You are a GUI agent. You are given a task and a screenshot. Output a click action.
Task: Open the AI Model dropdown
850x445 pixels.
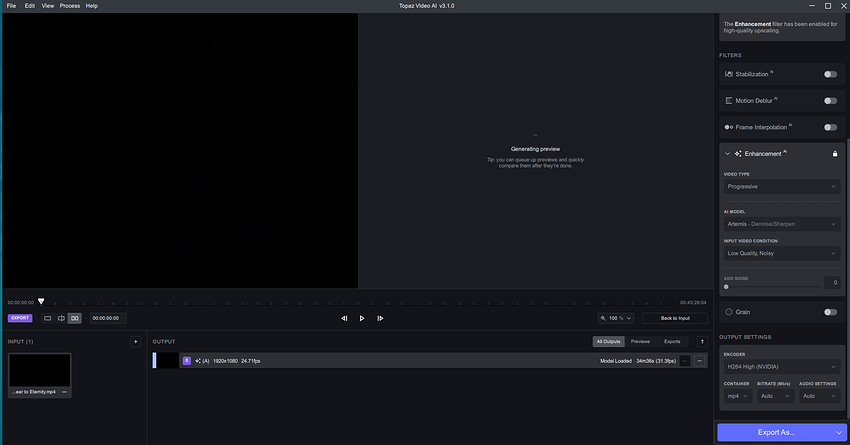point(781,224)
